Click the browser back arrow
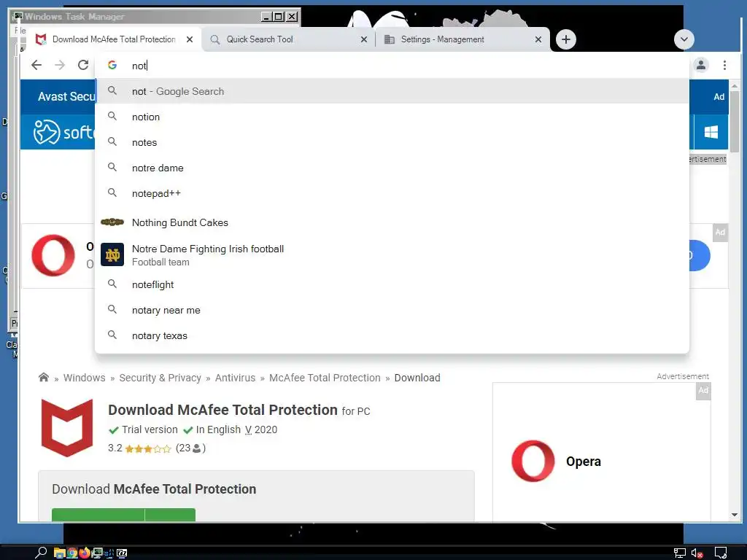747x560 pixels. [36, 65]
